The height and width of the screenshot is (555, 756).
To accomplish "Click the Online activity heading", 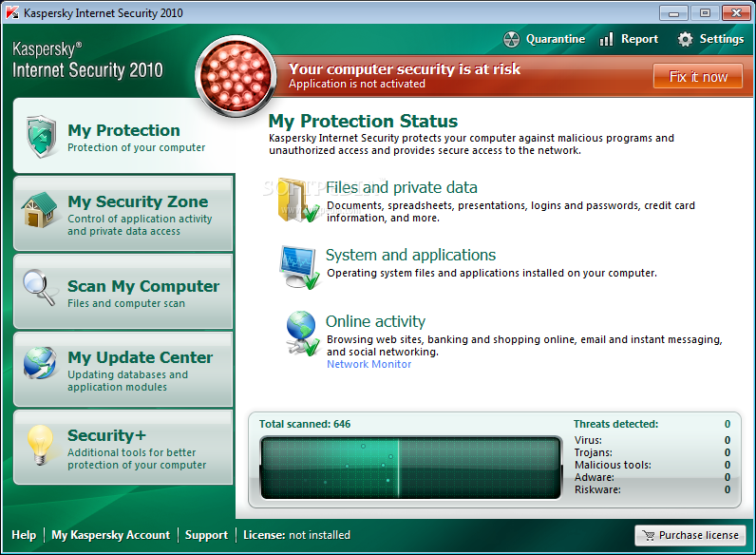I will pyautogui.click(x=375, y=321).
